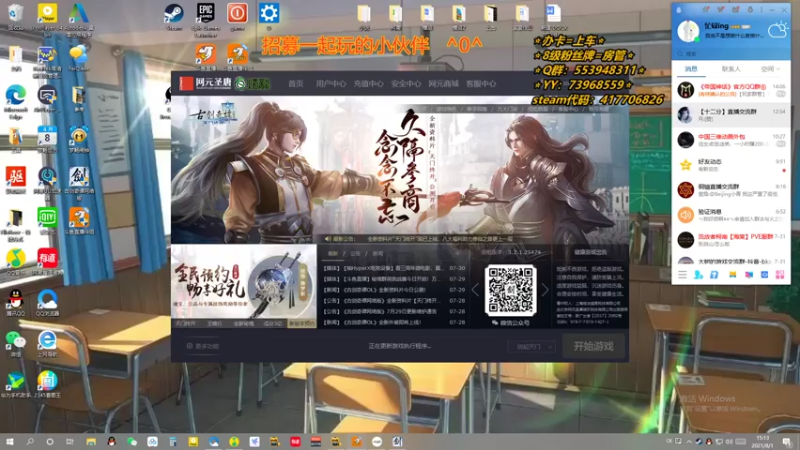Open the Internet Explorer 'e' desktop shortcut

47,343
